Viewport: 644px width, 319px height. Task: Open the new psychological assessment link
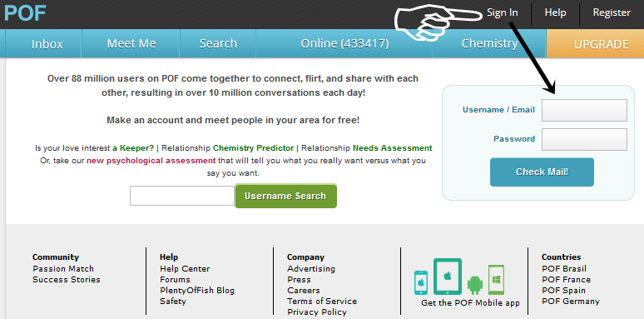coord(151,160)
